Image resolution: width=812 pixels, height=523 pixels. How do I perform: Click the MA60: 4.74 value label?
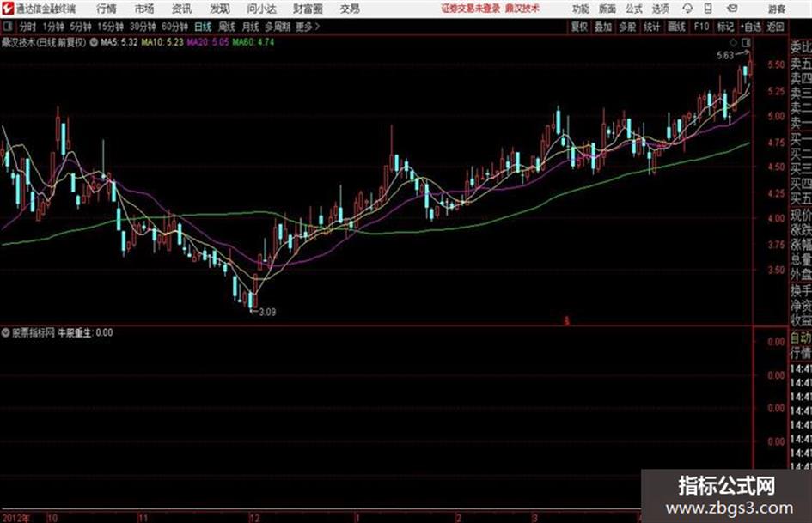pos(253,42)
